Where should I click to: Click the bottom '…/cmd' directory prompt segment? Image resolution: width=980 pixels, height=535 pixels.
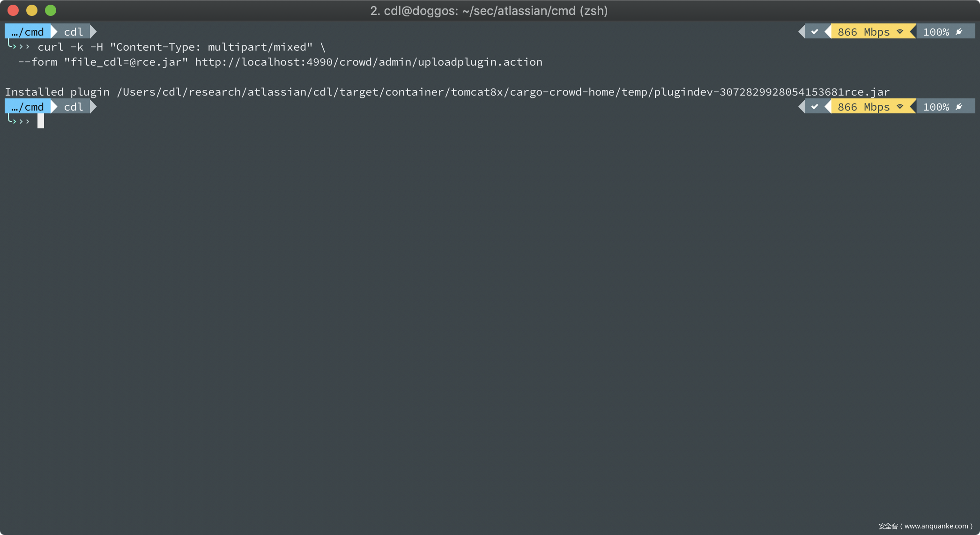(x=28, y=107)
